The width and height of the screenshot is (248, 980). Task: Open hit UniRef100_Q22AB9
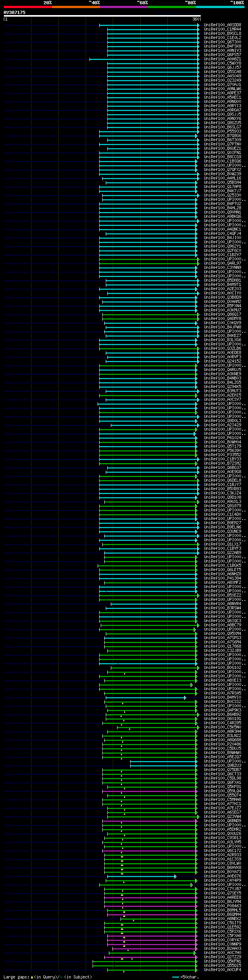[222, 553]
